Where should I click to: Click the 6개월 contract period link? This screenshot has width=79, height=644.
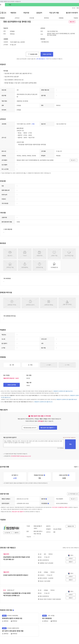coord(33,124)
